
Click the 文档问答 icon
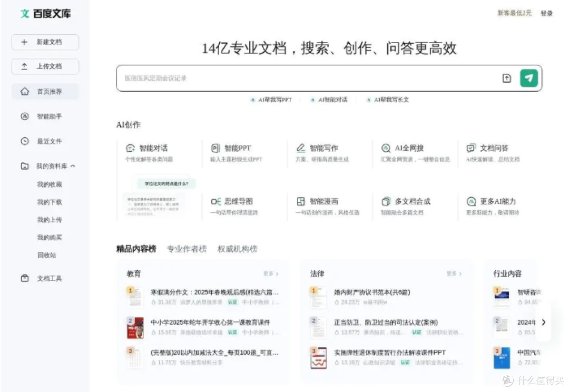pyautogui.click(x=470, y=148)
